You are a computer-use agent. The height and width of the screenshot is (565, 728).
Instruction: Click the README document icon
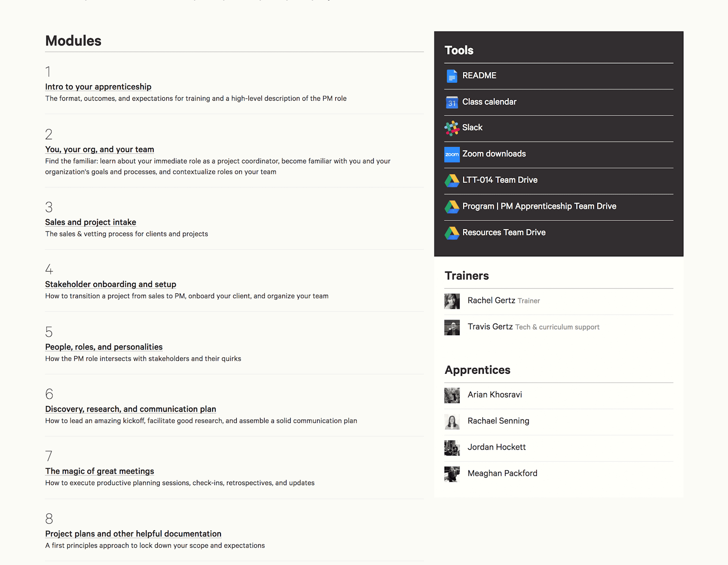(x=452, y=76)
